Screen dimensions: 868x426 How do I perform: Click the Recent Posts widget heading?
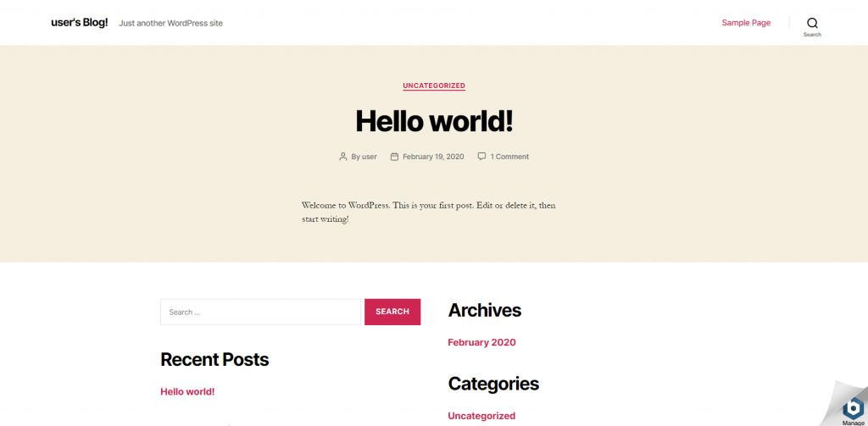pyautogui.click(x=214, y=360)
